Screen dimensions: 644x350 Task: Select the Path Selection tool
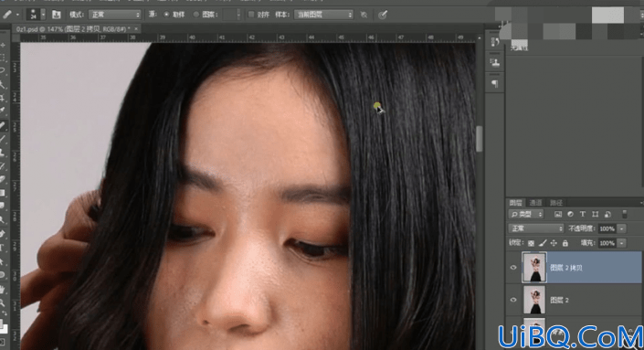click(x=3, y=260)
